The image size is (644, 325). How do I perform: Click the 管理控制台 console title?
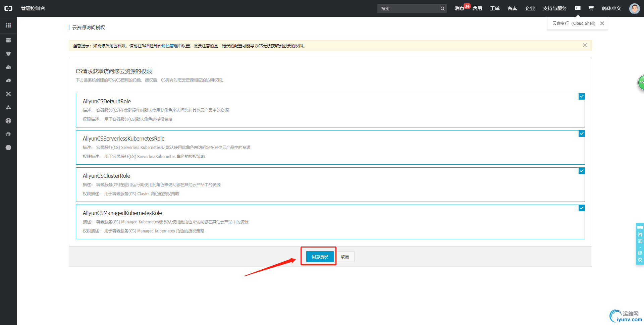pos(33,8)
